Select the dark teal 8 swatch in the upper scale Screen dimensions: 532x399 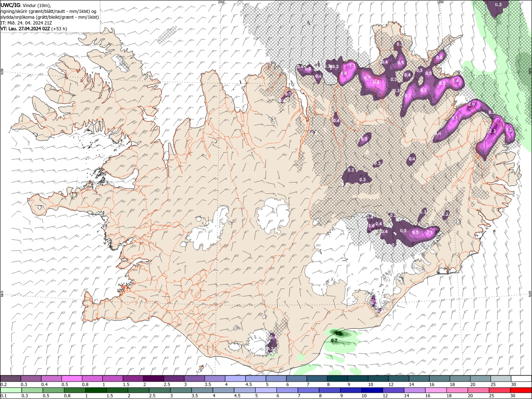tap(337, 379)
